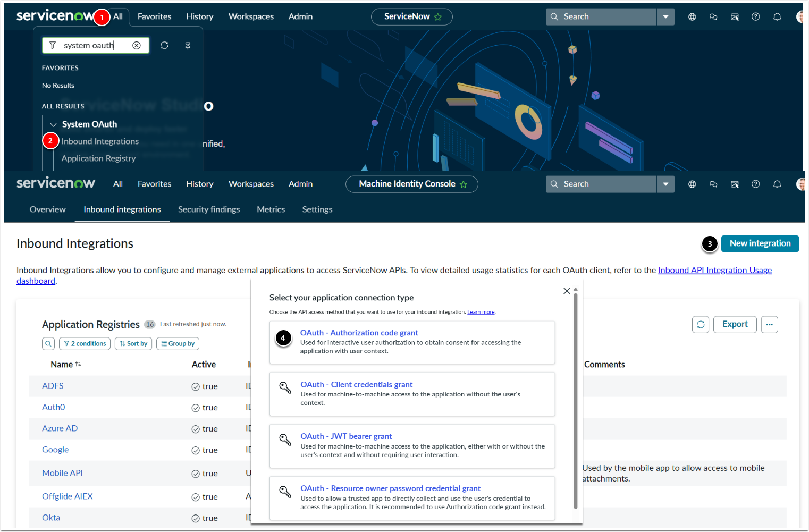The height and width of the screenshot is (532, 809).
Task: Clear the navigator filter text
Action: (x=137, y=46)
